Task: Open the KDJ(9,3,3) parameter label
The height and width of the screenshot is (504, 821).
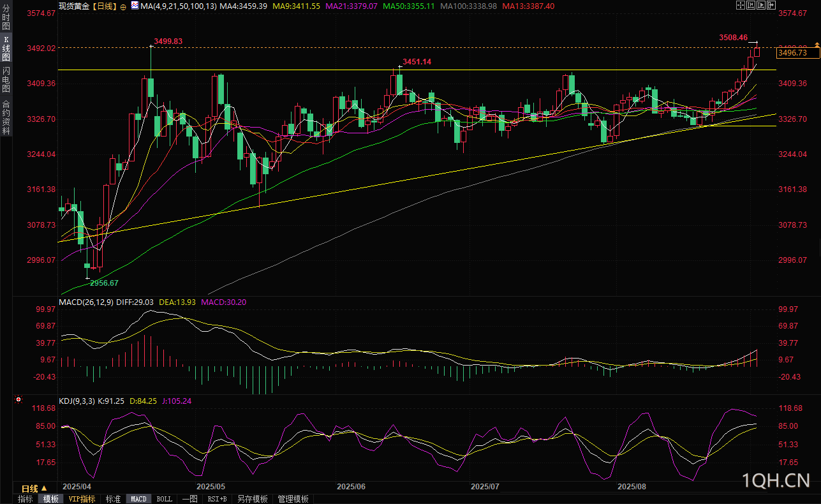Action: [77, 401]
